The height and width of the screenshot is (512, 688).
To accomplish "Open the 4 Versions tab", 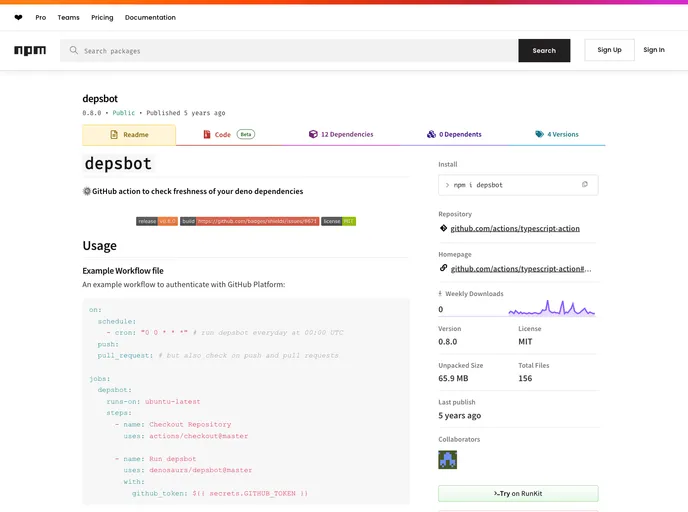I will click(x=557, y=134).
